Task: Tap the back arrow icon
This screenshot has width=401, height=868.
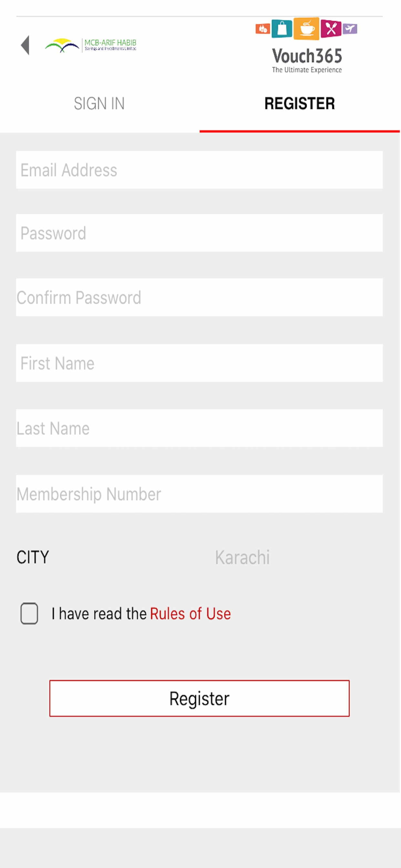Action: pos(25,45)
